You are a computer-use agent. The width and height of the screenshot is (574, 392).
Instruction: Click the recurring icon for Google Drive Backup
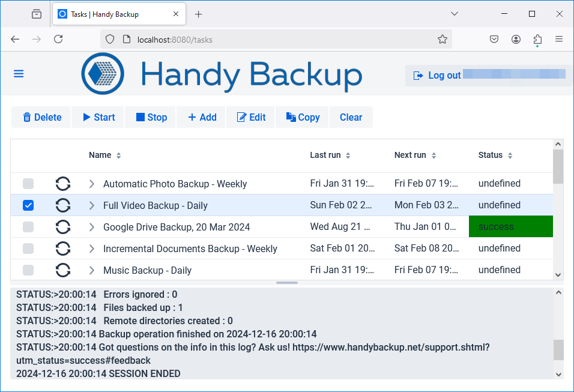tap(63, 227)
